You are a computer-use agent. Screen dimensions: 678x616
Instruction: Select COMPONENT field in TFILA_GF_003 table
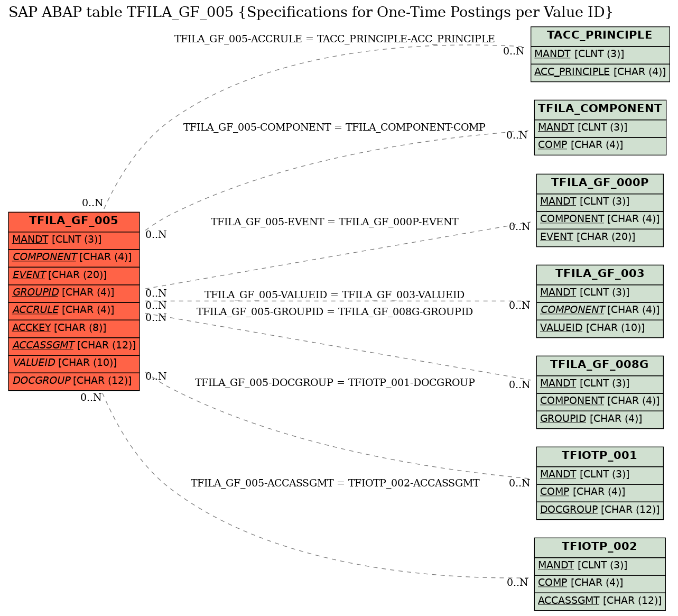(x=600, y=310)
